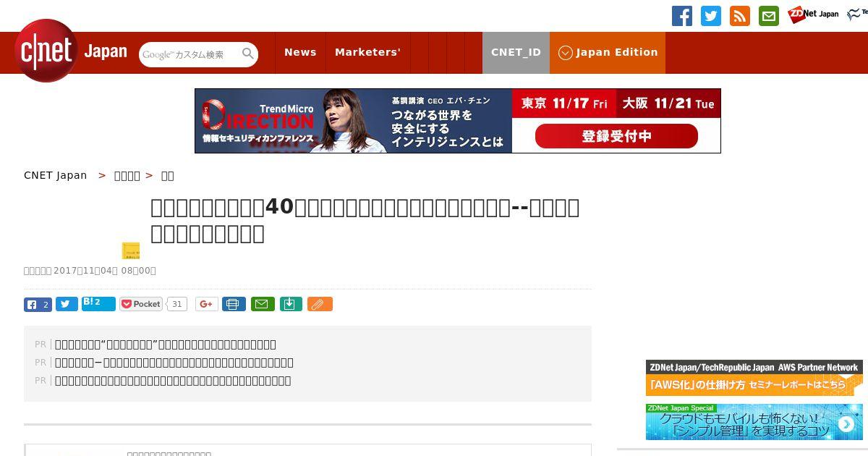Viewport: 868px width, 456px height.
Task: Focus the Google custom search field
Action: point(190,54)
